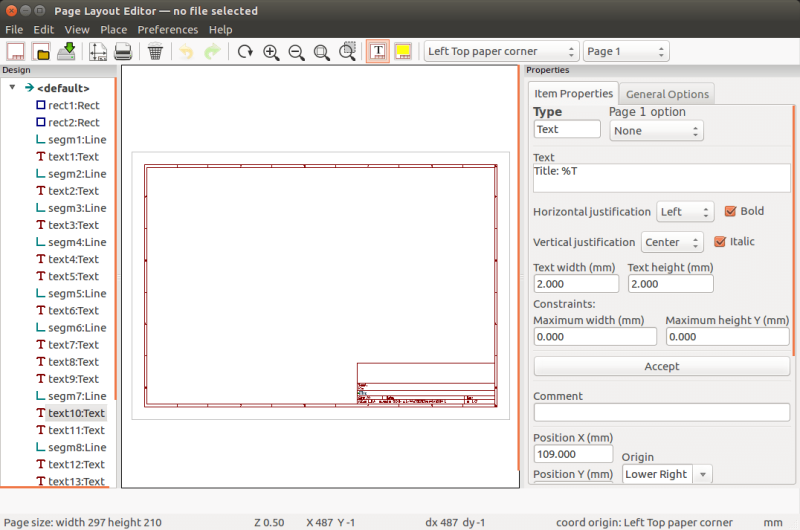Open the File menu
The height and width of the screenshot is (530, 800).
pos(14,30)
